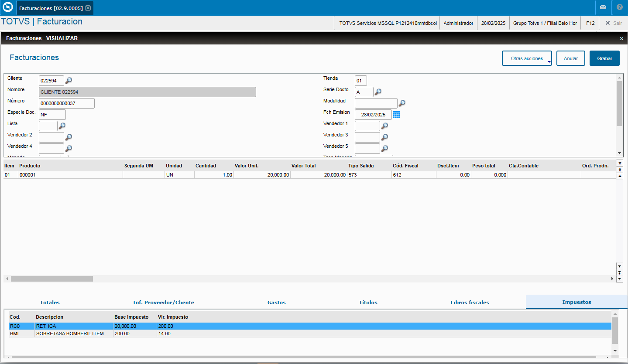The width and height of the screenshot is (628, 364).
Task: Click the Cód. Fiscal cell 612
Action: [x=414, y=175]
